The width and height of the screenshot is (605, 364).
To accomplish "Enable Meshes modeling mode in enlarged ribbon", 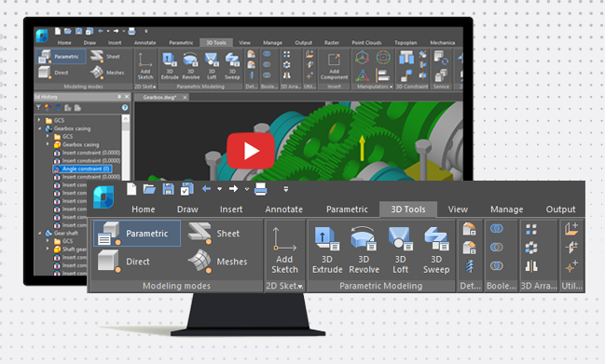I will 217,262.
